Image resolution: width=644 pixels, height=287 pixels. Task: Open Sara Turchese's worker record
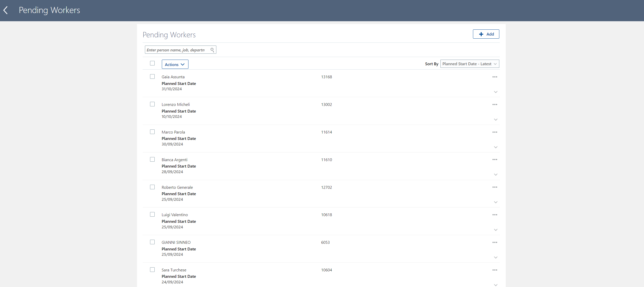pos(174,270)
